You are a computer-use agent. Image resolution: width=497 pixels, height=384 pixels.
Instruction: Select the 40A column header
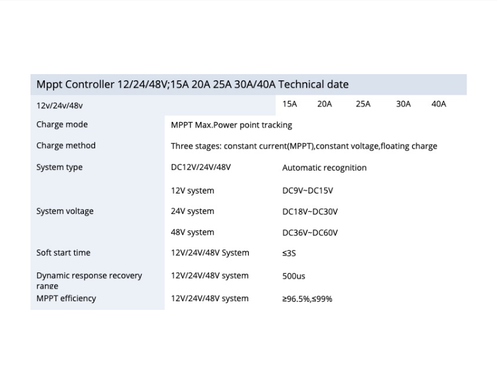click(x=439, y=104)
